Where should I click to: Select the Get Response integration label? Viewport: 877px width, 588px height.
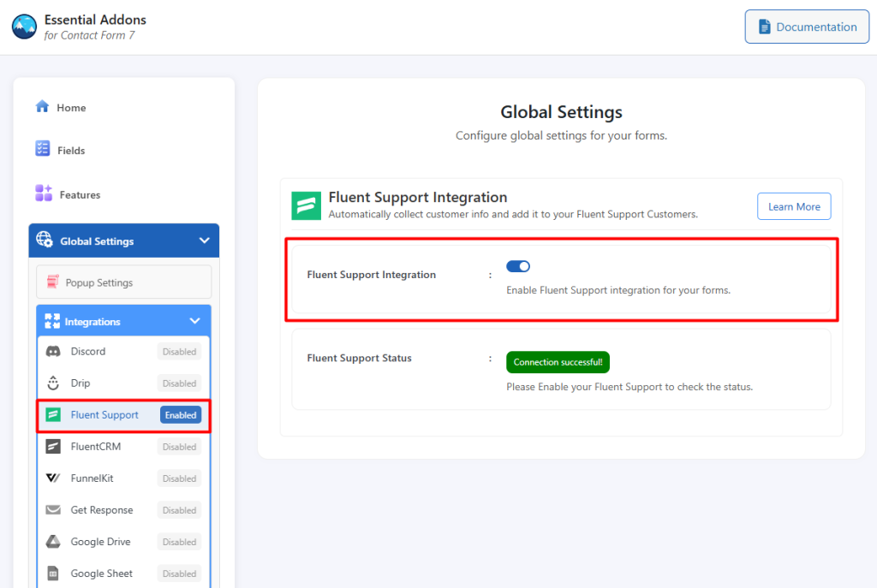tap(102, 510)
